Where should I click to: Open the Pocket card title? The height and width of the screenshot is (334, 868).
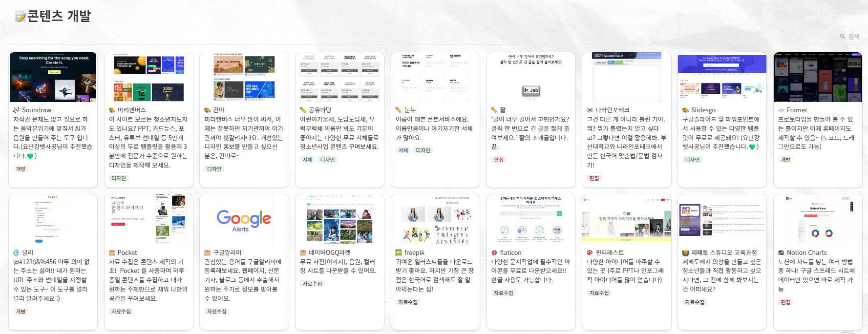127,253
